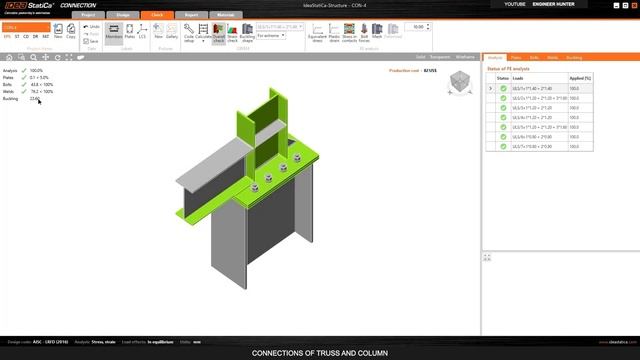Click the New project item icon

[x=58, y=31]
